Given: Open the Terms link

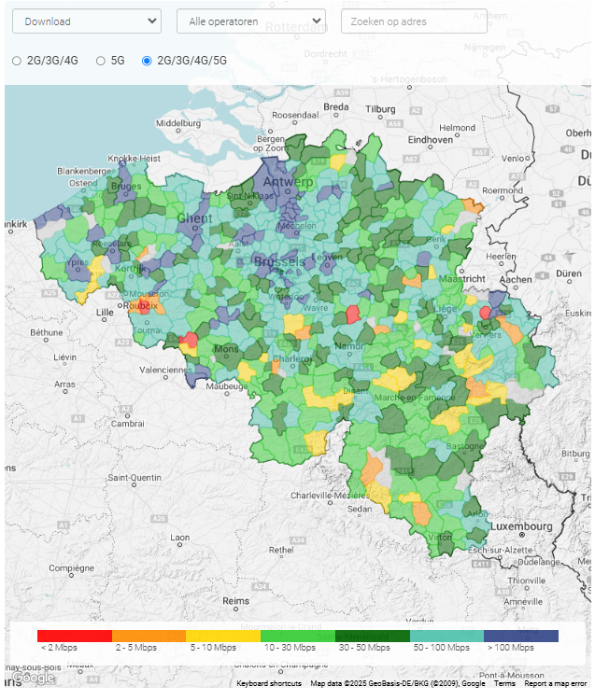Looking at the screenshot, I should [x=504, y=684].
